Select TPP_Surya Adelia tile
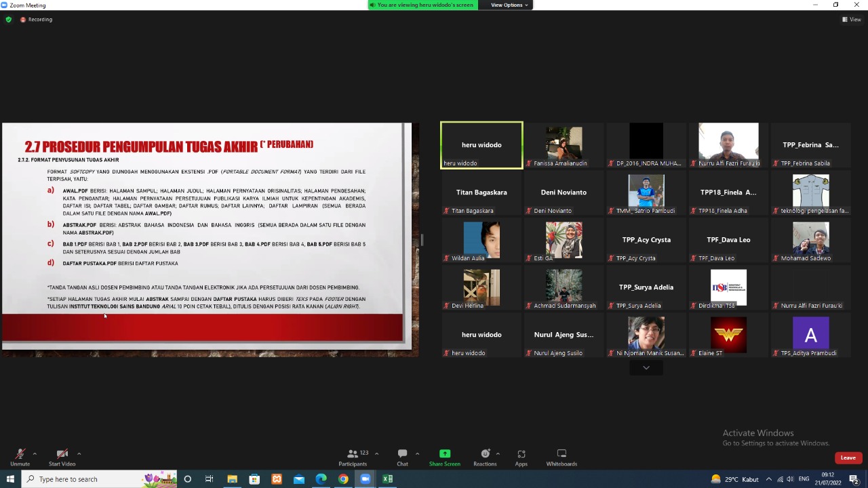The width and height of the screenshot is (868, 488). point(646,287)
